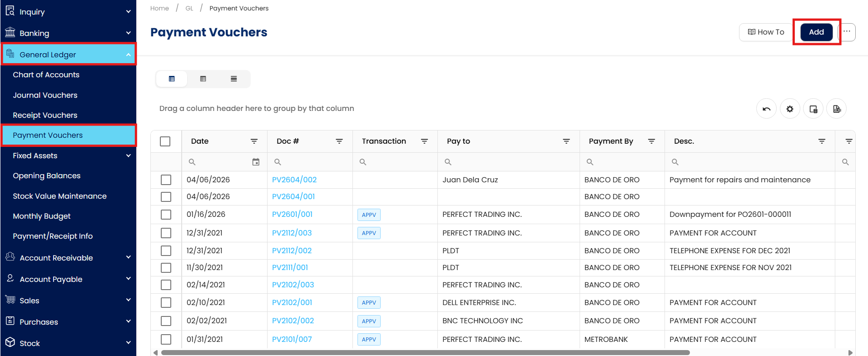
Task: Click the Doc # search filter field
Action: pos(310,162)
